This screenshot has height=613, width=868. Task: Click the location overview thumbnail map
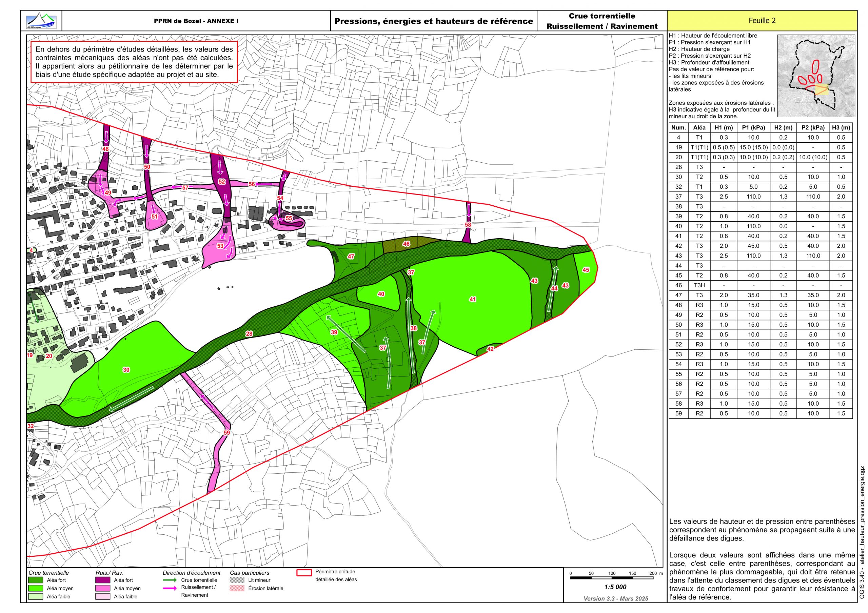[x=816, y=76]
